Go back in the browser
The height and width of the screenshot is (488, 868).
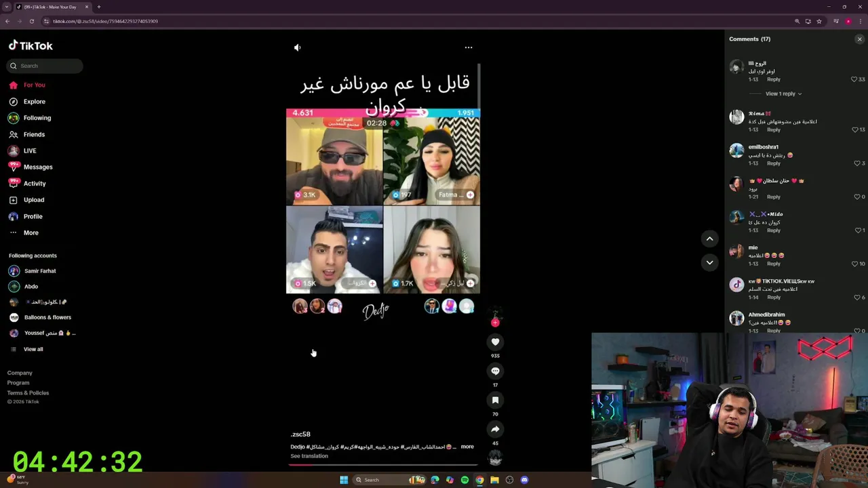7,21
